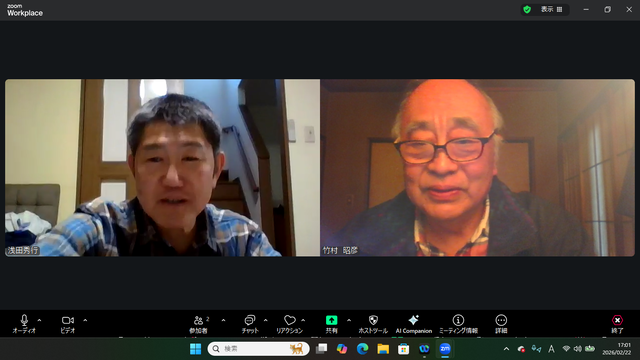Open the reactions heart menu
Screen dimensions: 640x360
click(x=289, y=324)
